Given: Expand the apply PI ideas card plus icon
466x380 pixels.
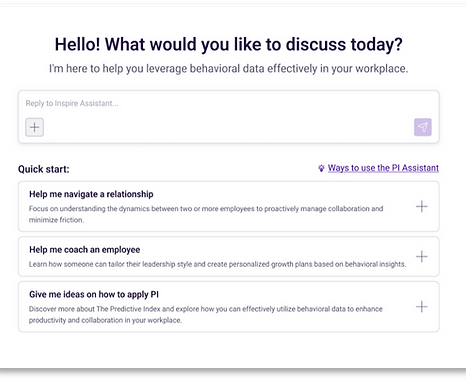Looking at the screenshot, I should click(x=422, y=307).
